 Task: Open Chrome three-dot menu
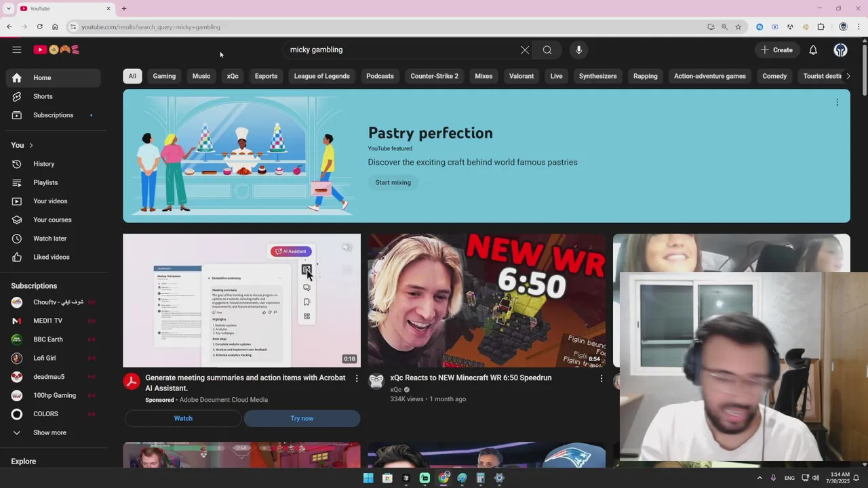[x=859, y=27]
